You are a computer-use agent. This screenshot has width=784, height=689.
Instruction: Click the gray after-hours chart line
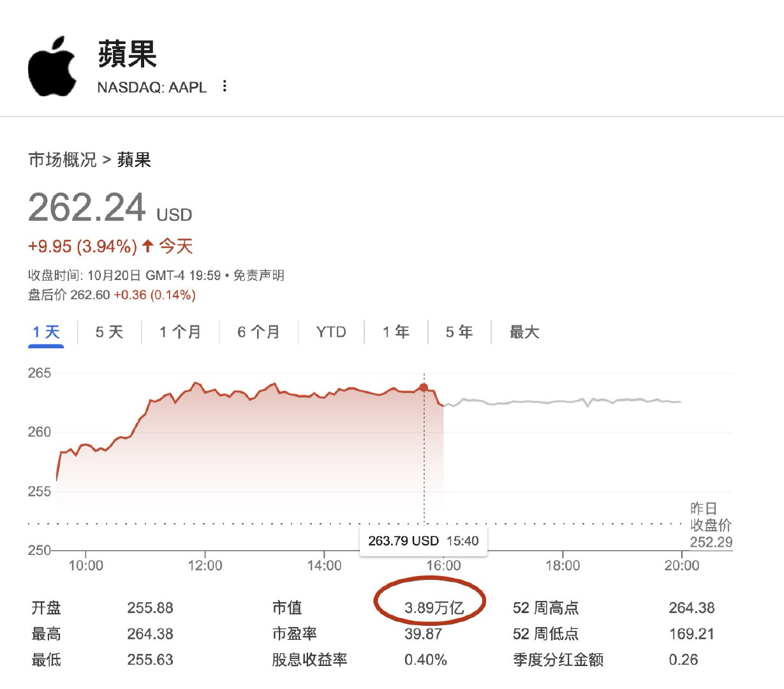[561, 401]
